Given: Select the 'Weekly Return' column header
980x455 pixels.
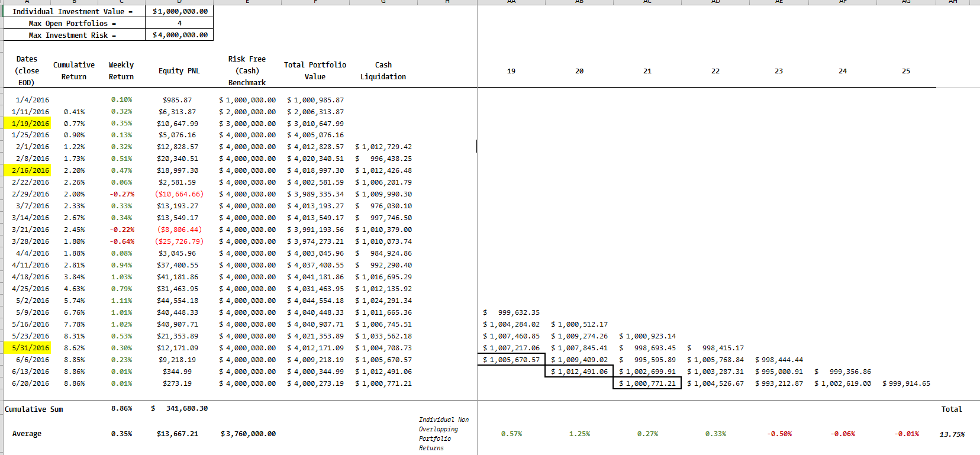Looking at the screenshot, I should tap(121, 70).
